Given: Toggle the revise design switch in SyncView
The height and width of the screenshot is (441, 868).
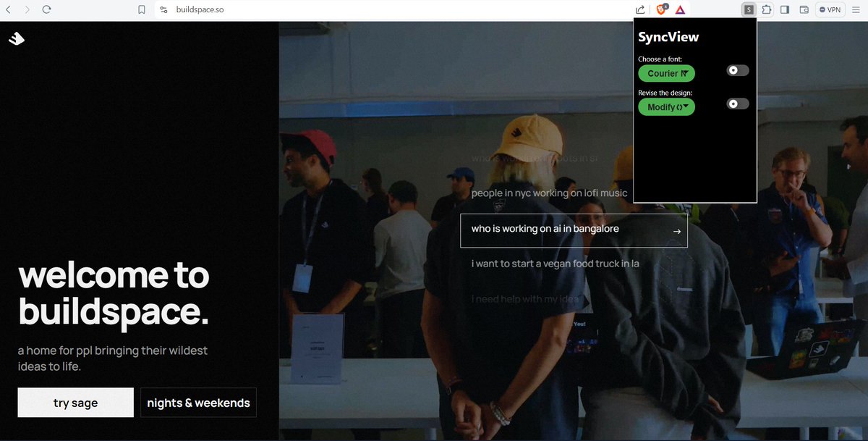Looking at the screenshot, I should click(738, 104).
